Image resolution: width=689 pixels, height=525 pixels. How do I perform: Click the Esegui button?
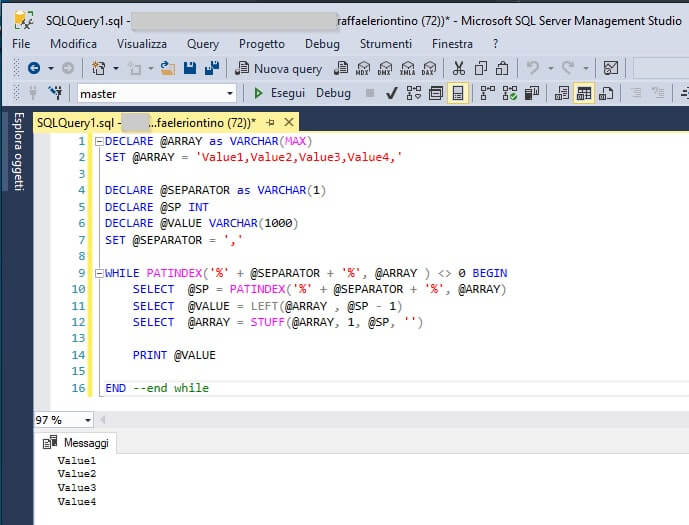click(279, 93)
